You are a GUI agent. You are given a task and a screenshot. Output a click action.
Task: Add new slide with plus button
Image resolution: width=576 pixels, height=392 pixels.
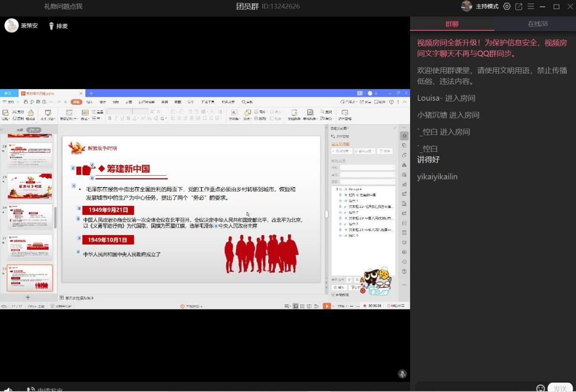[x=27, y=297]
